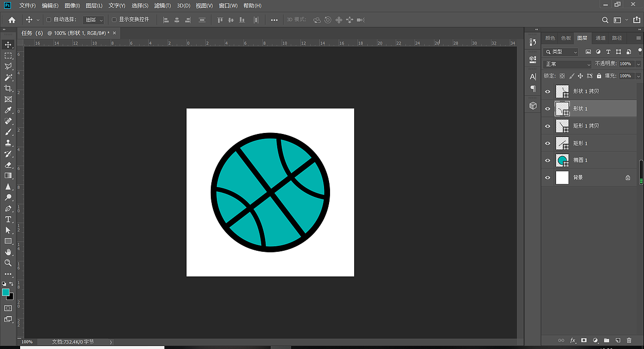Toggle the layer filter switch
The width and height of the screenshot is (644, 349).
639,51
